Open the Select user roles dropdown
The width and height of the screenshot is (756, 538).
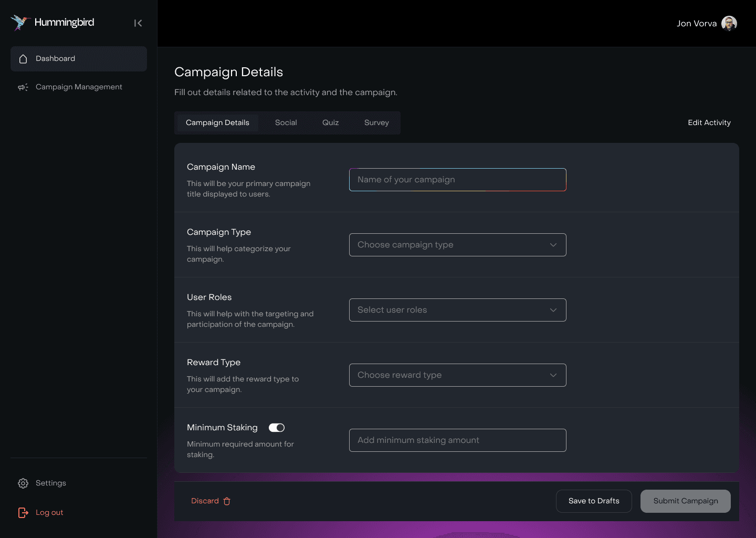458,310
